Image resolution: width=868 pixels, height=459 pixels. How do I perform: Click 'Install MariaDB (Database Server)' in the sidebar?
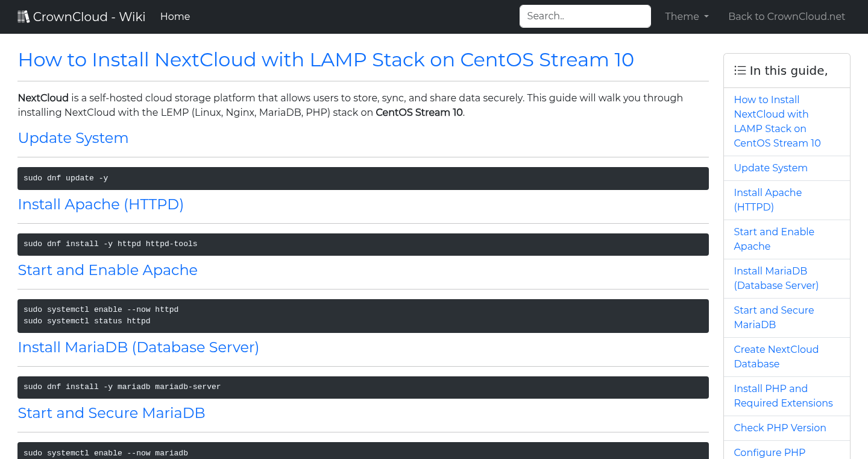point(776,278)
